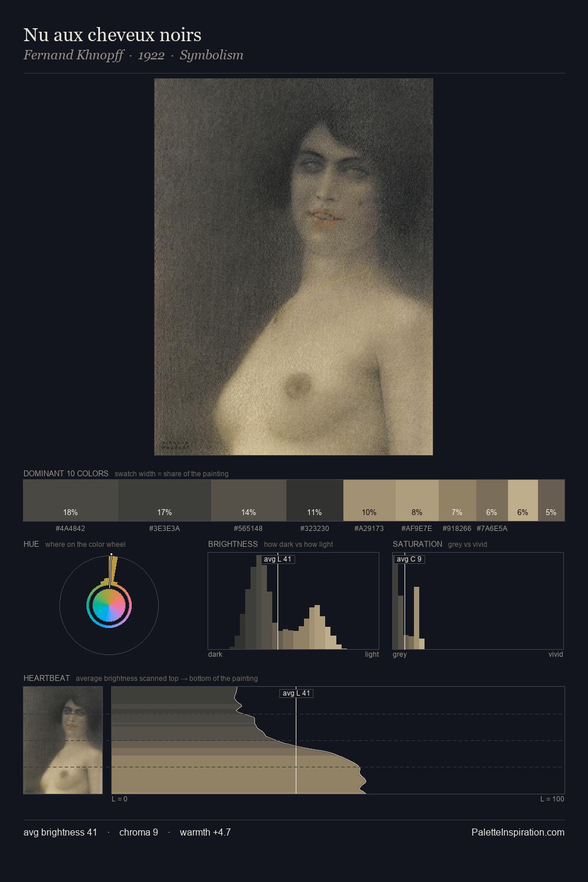Viewport: 588px width, 882px height.
Task: Click 'grey vs vivid' caption
Action: click(x=468, y=544)
